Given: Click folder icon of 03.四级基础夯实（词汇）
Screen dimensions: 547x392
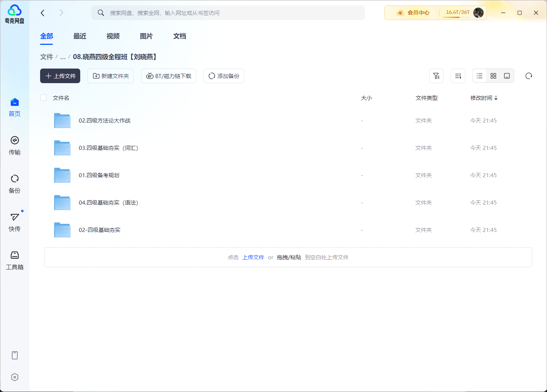Looking at the screenshot, I should pos(62,148).
